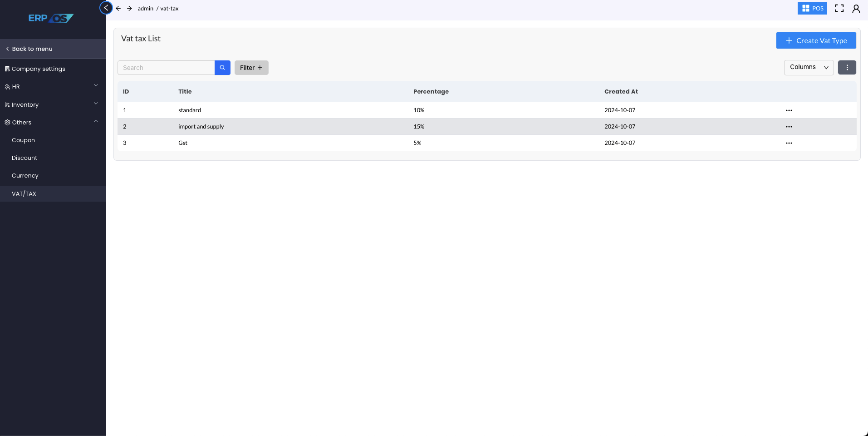Click the Create Vat Type button
Viewport: 868px width, 436px height.
816,40
